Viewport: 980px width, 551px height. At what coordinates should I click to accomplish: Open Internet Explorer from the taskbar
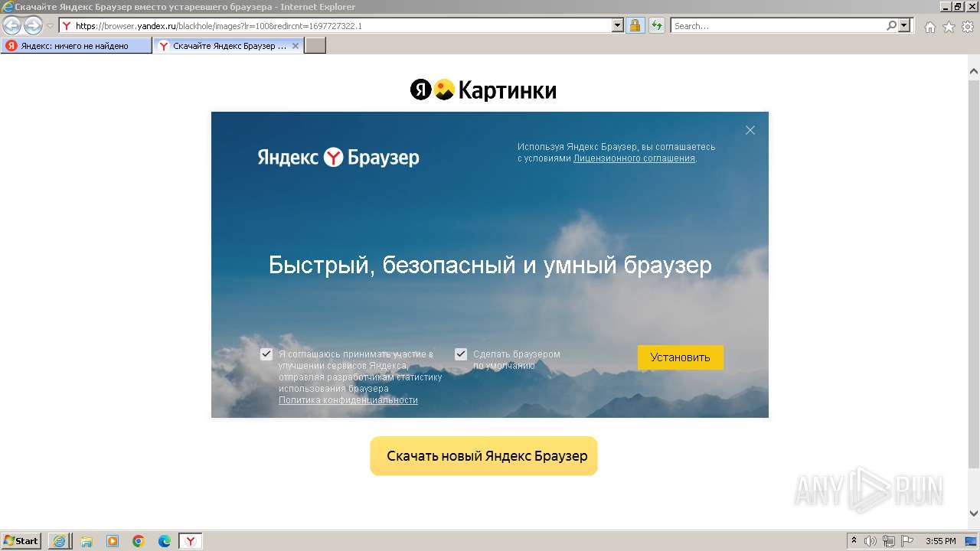tap(59, 541)
